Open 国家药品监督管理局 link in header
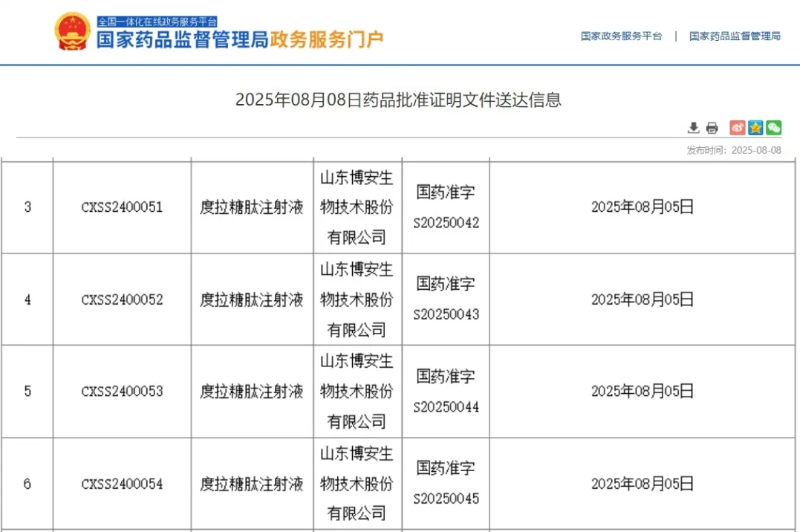This screenshot has height=532, width=800. 735,36
